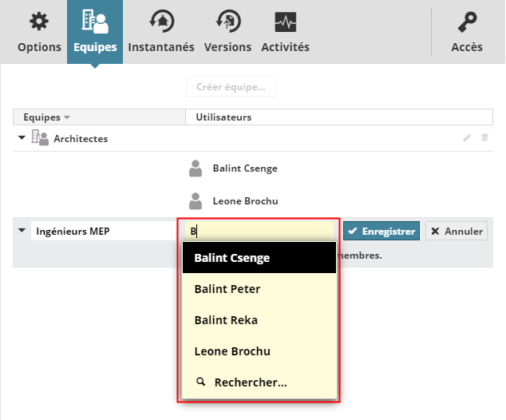
Task: Sort by the Equipes column arrow
Action: click(x=67, y=117)
